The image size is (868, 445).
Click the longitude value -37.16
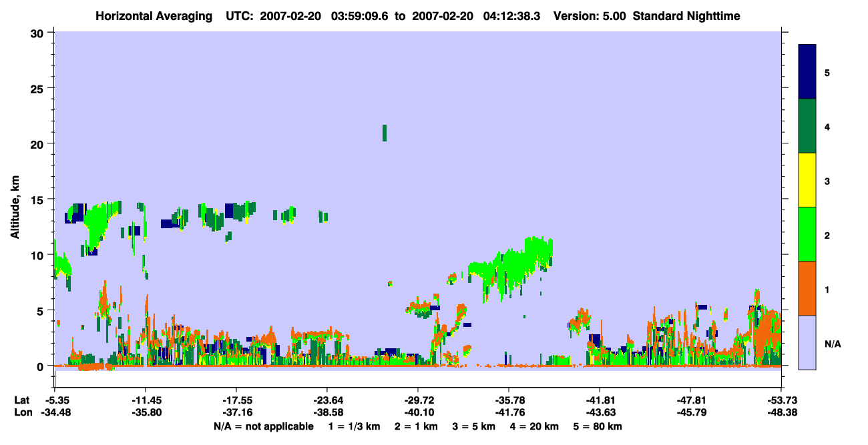236,413
